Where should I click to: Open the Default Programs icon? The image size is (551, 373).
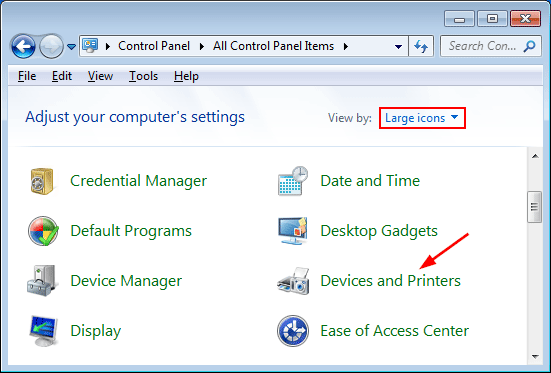[x=43, y=231]
